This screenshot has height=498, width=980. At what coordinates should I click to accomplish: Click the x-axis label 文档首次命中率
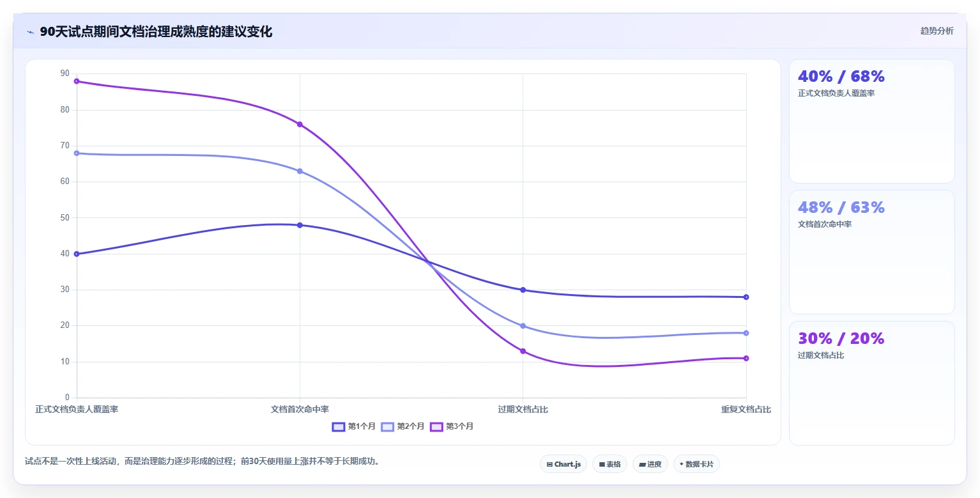click(x=300, y=410)
